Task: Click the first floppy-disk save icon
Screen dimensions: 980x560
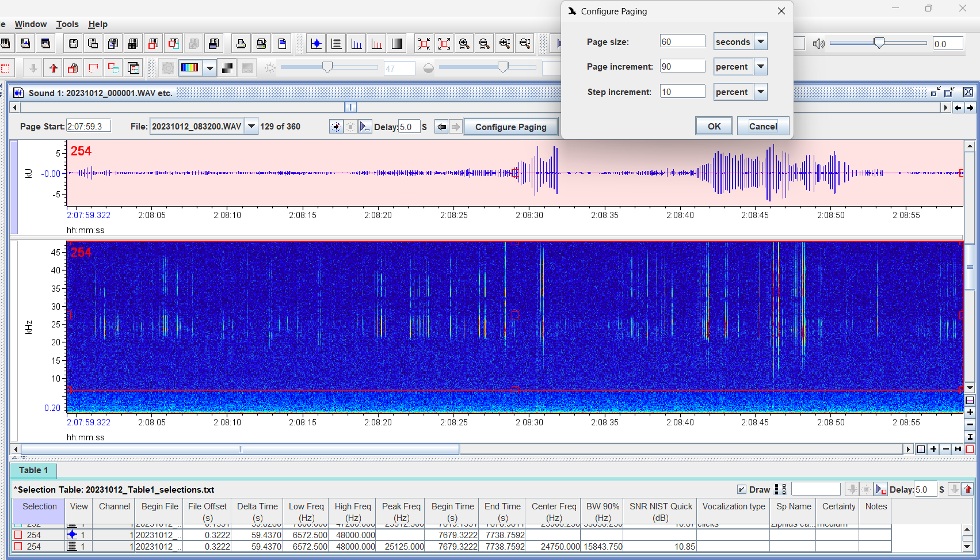Action: [x=73, y=44]
